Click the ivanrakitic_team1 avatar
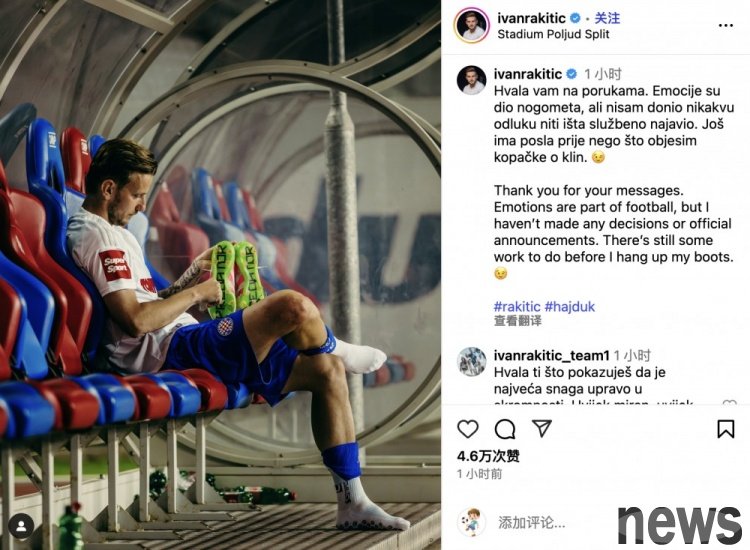 (x=472, y=362)
